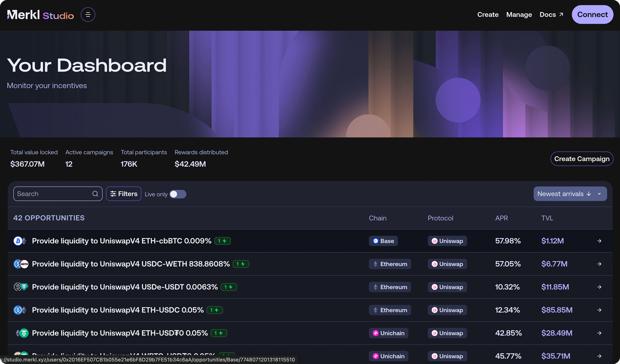Open arrow on the 45.77% APR row
This screenshot has width=620, height=364.
pos(599,356)
